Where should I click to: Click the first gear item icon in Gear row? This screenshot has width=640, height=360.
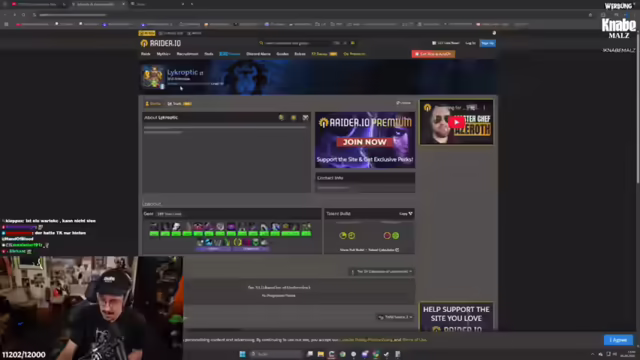[x=154, y=227]
